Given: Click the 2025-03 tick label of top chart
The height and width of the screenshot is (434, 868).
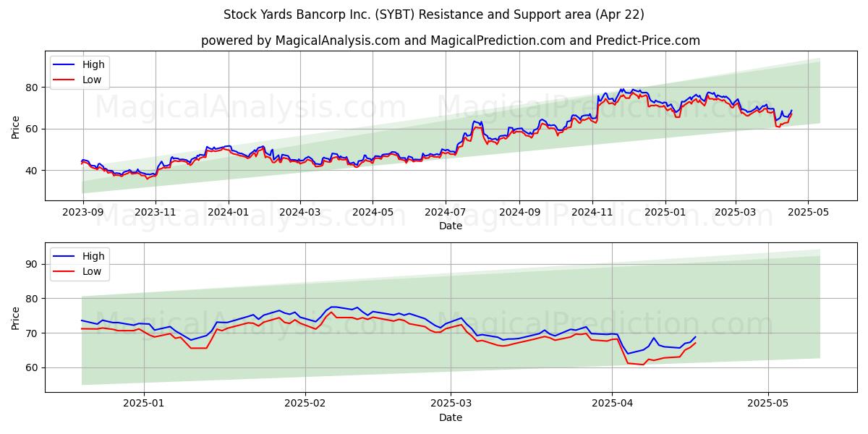Looking at the screenshot, I should click(736, 212).
